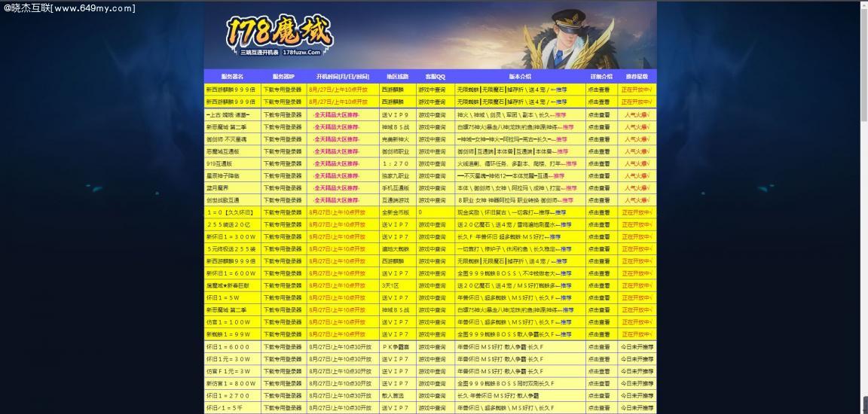Open server 蓝月魔界
Viewport: 868px width, 414px height.
pyautogui.click(x=217, y=188)
